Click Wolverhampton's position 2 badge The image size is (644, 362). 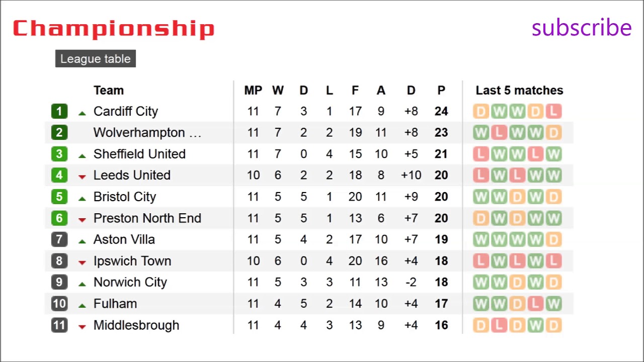[x=59, y=133]
